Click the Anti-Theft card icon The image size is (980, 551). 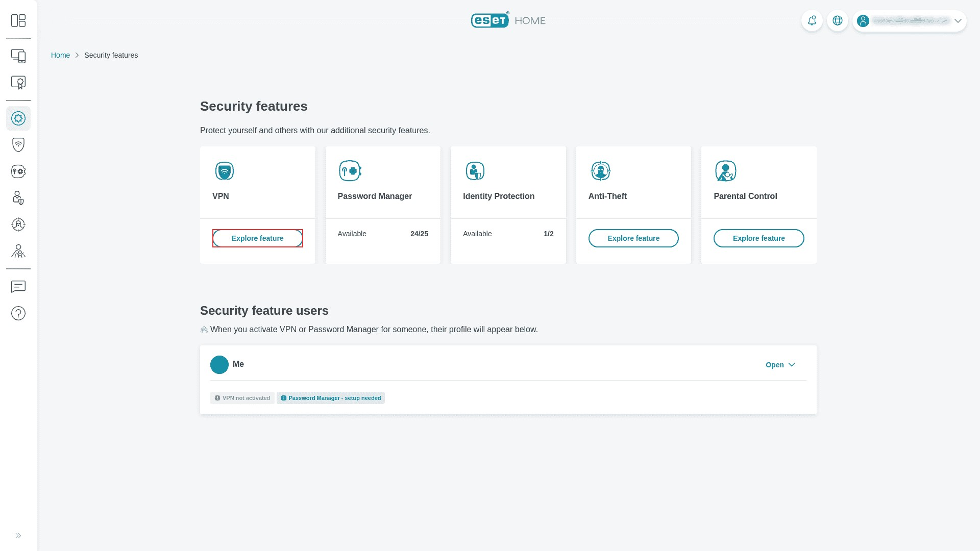(601, 171)
